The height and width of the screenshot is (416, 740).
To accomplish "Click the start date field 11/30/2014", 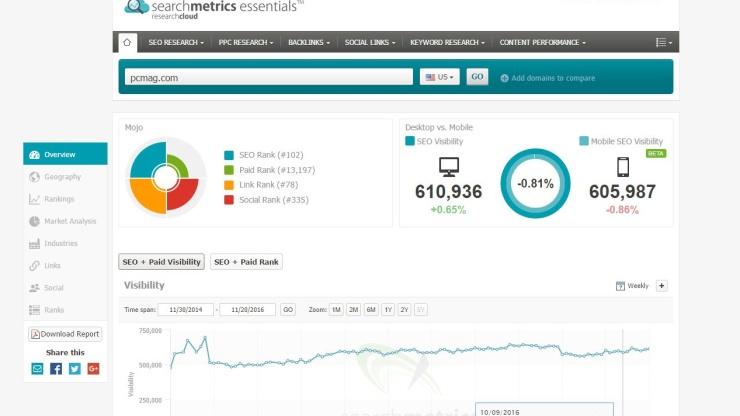I will 185,310.
